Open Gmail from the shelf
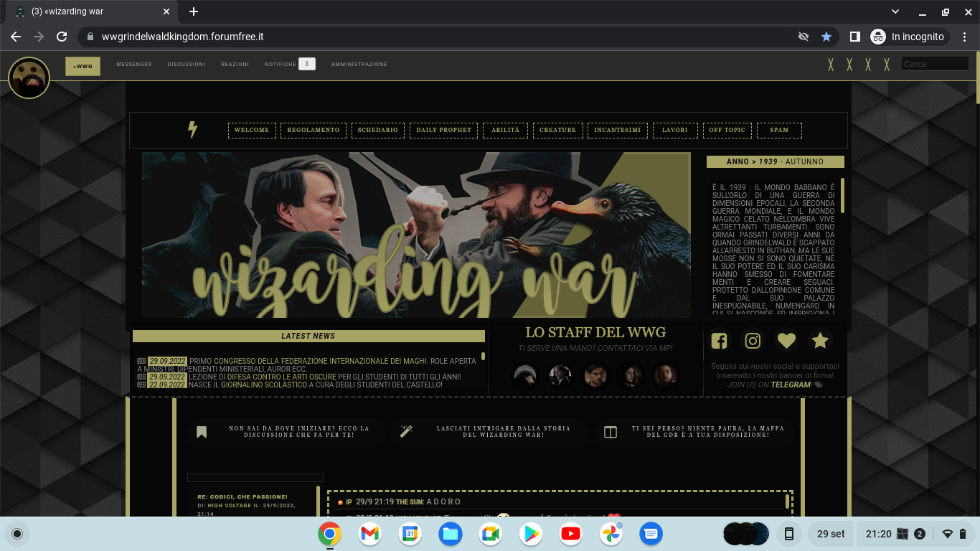The image size is (980, 551). click(369, 534)
